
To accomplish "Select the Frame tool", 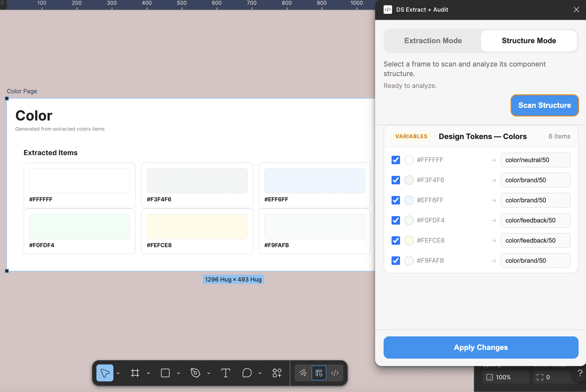I will [x=135, y=373].
